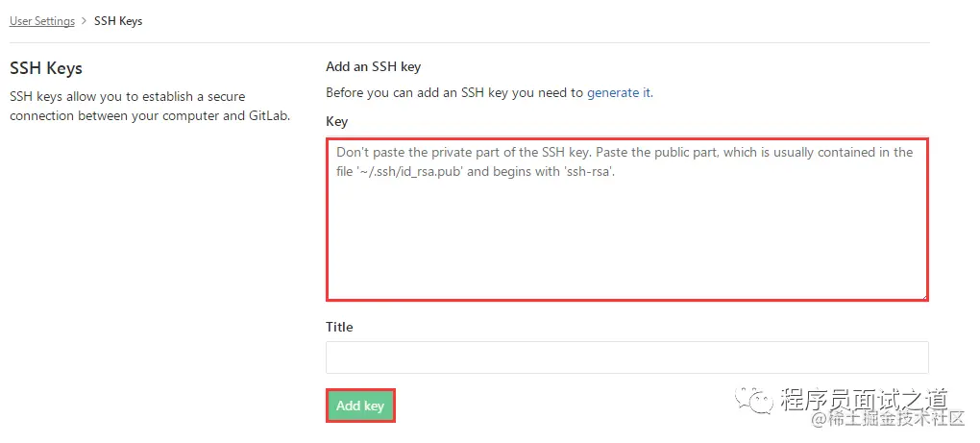Click into the Title input field
Viewport: 980px width, 443px height.
click(626, 357)
